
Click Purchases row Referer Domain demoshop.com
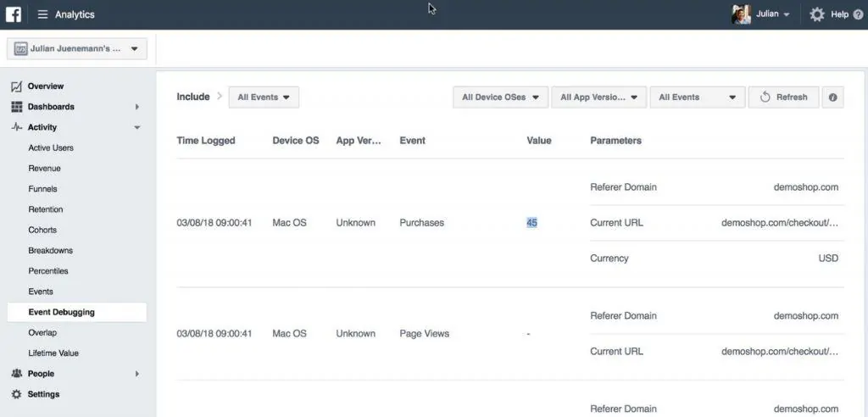click(x=805, y=187)
